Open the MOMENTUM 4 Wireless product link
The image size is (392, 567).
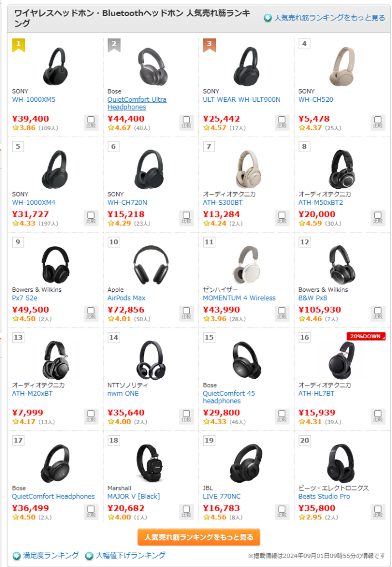pos(239,298)
